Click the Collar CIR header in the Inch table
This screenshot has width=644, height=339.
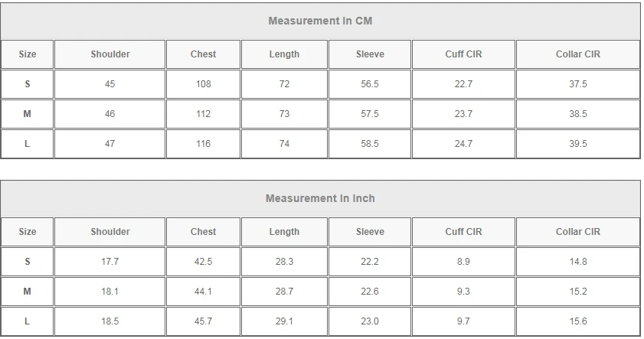click(577, 232)
